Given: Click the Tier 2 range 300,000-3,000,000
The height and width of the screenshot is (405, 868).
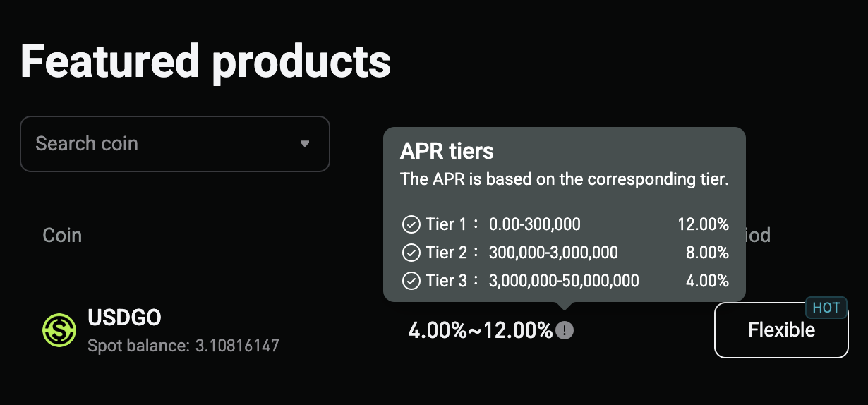Looking at the screenshot, I should pyautogui.click(x=553, y=253).
